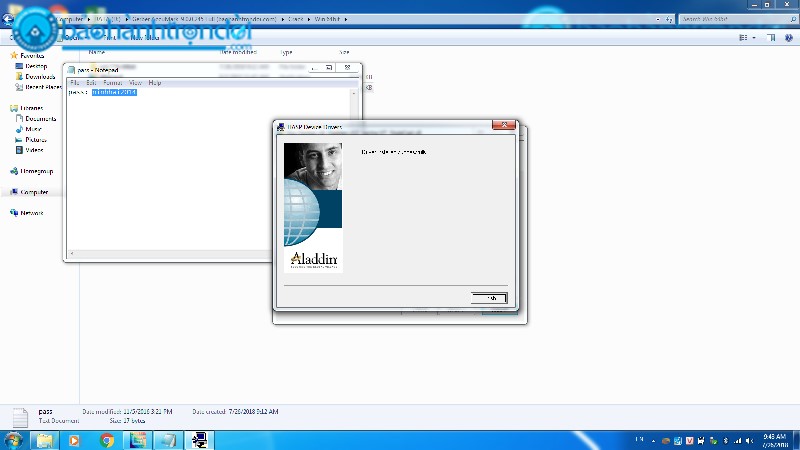Screen dimensions: 800x450
Task: Close the pass Notepad window
Action: pyautogui.click(x=347, y=67)
